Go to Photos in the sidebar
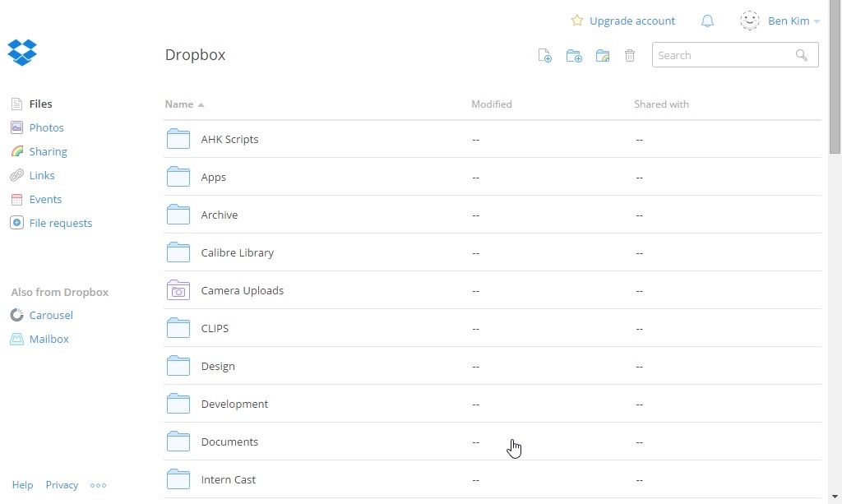Image resolution: width=842 pixels, height=504 pixels. pyautogui.click(x=46, y=127)
